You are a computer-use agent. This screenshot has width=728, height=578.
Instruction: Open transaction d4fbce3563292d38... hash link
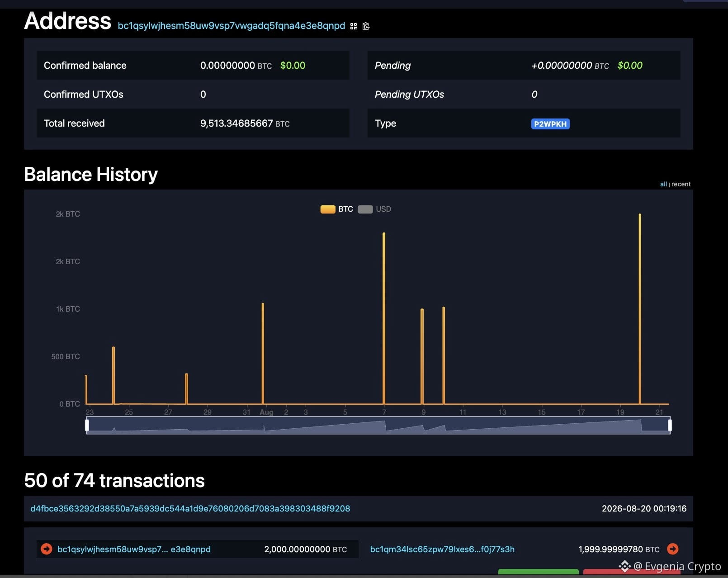[190, 508]
